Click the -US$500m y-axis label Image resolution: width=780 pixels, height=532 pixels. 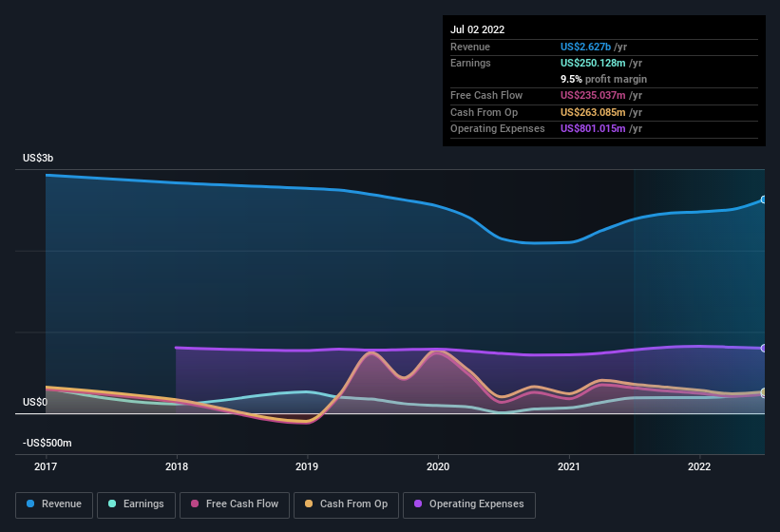coord(48,443)
